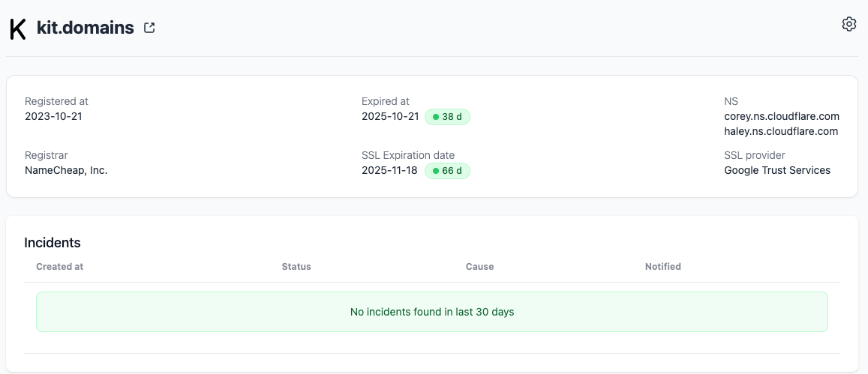Click the kit.domains title
The image size is (868, 374).
pyautogui.click(x=85, y=28)
